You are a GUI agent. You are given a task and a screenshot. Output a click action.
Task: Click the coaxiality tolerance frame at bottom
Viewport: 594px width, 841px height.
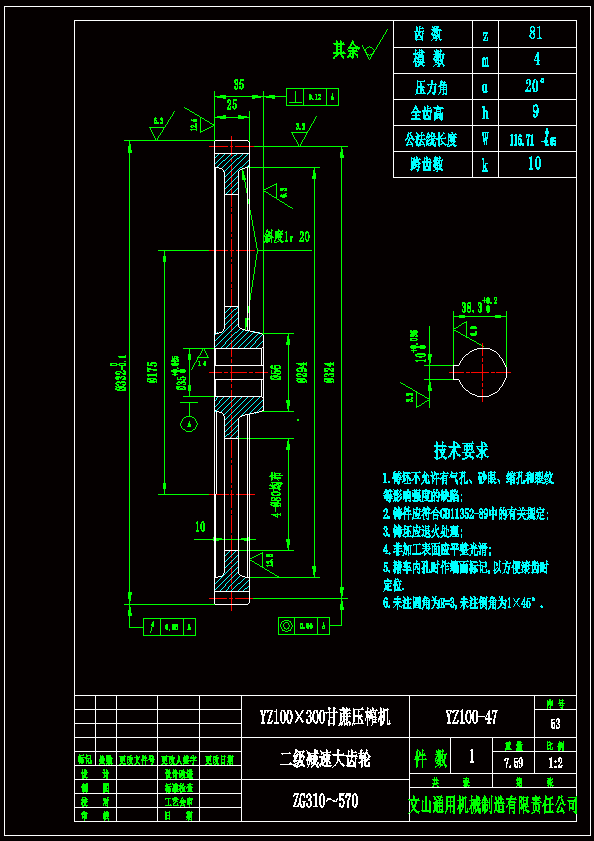305,625
